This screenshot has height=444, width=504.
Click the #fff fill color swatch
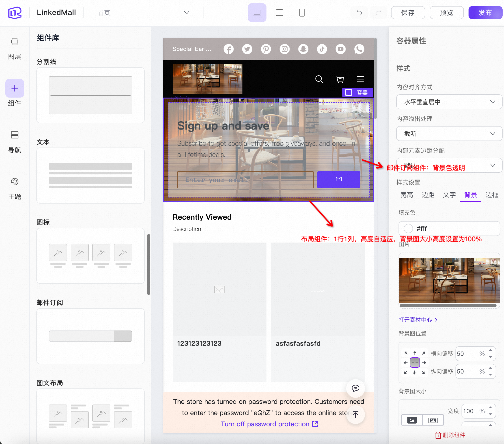[x=408, y=228]
